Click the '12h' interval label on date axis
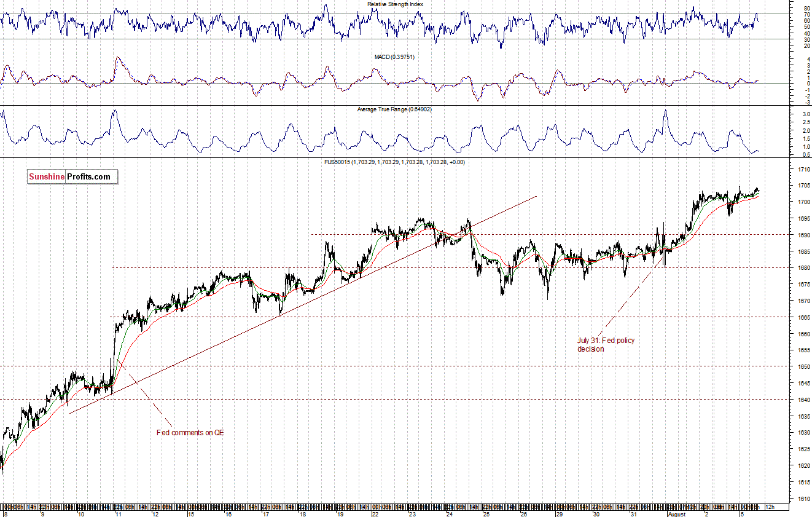 coord(770,507)
